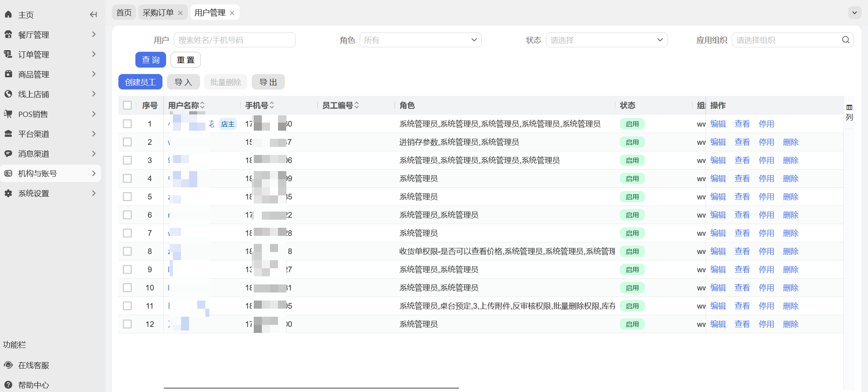Click the 导出 export button

pyautogui.click(x=268, y=82)
